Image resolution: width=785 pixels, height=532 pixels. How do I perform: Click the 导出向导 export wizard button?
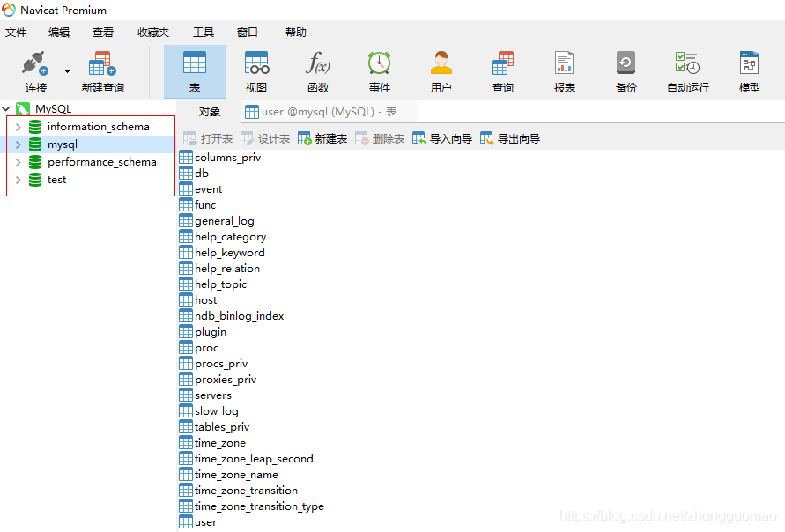coord(510,138)
